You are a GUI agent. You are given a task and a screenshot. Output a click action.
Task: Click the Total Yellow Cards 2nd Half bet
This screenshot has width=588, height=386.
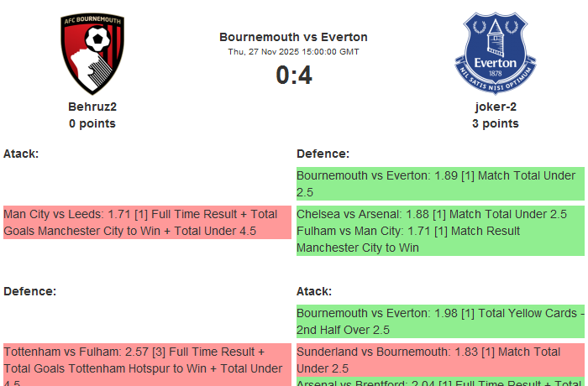tap(440, 321)
